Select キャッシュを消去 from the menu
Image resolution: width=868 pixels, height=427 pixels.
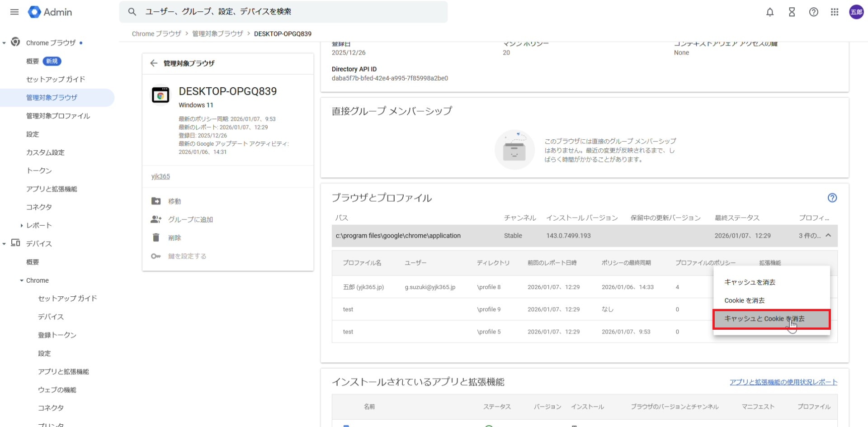click(750, 282)
